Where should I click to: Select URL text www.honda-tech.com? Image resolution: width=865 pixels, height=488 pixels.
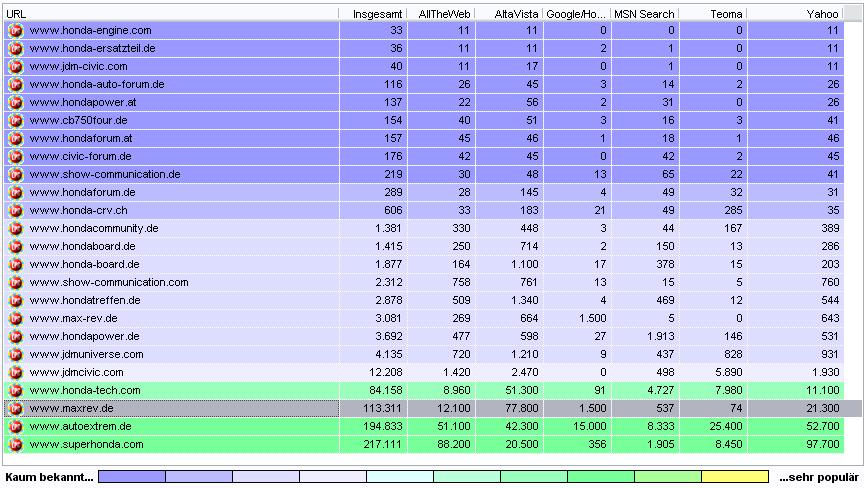pyautogui.click(x=85, y=391)
